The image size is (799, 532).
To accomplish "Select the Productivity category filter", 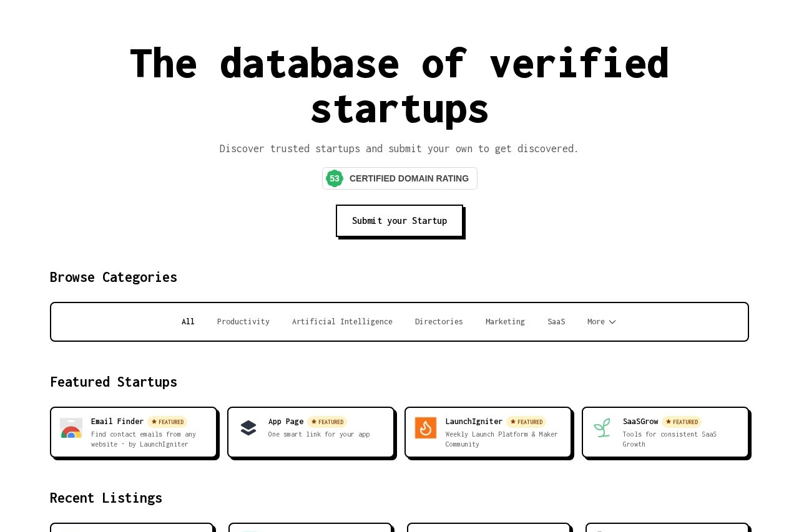I will pos(243,321).
